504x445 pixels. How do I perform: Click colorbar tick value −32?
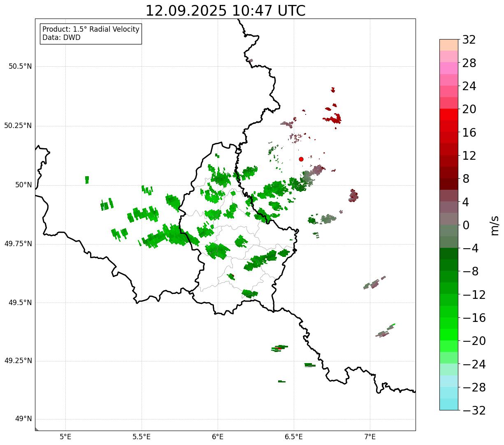pyautogui.click(x=474, y=410)
